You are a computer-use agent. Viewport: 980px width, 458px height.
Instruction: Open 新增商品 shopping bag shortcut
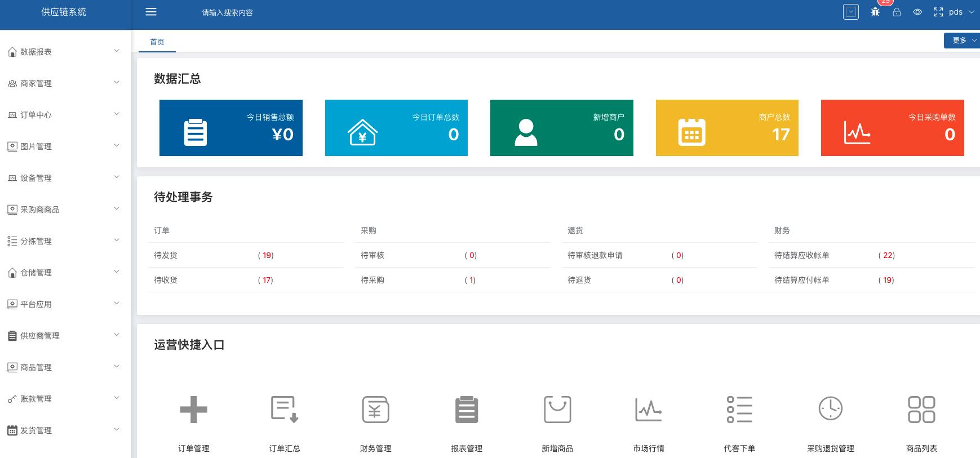pyautogui.click(x=557, y=410)
